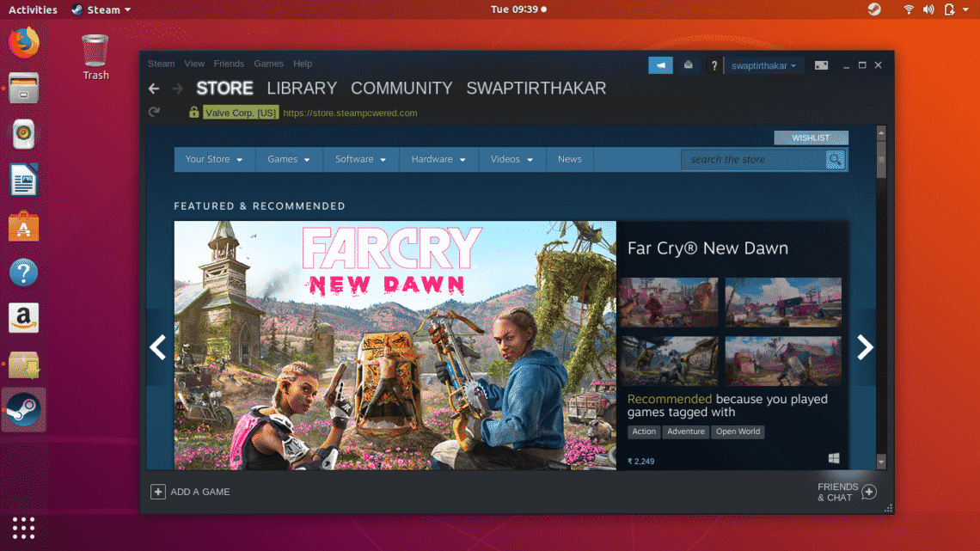Screen dimensions: 980x551
Task: Go forward with Steam's forward arrow
Action: pos(178,89)
